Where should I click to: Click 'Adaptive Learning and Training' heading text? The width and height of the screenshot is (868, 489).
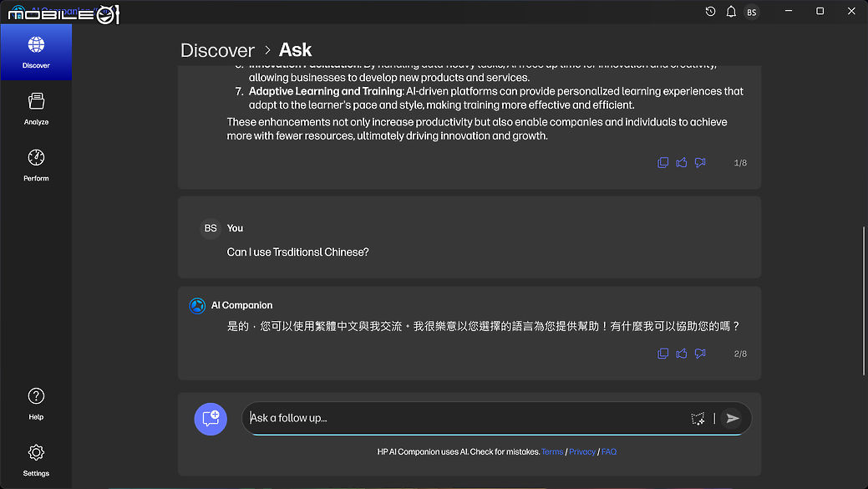(x=326, y=91)
